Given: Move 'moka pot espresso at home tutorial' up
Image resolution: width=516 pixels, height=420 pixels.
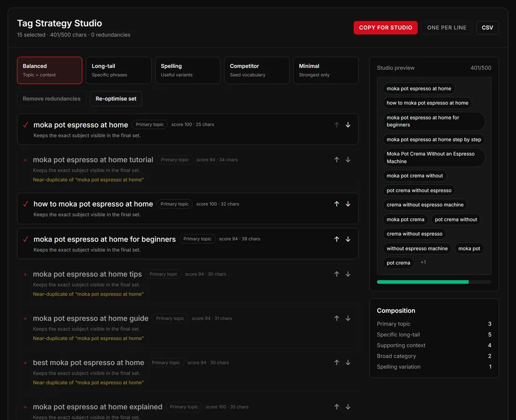Looking at the screenshot, I should (337, 160).
